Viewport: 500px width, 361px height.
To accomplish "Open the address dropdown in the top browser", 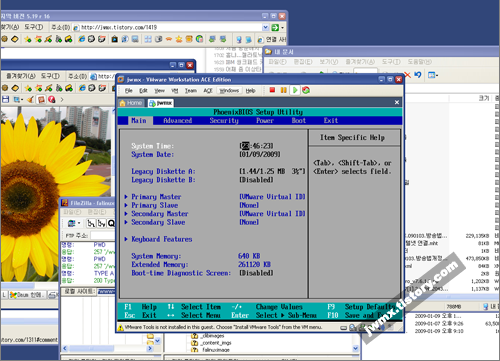I will [x=265, y=27].
